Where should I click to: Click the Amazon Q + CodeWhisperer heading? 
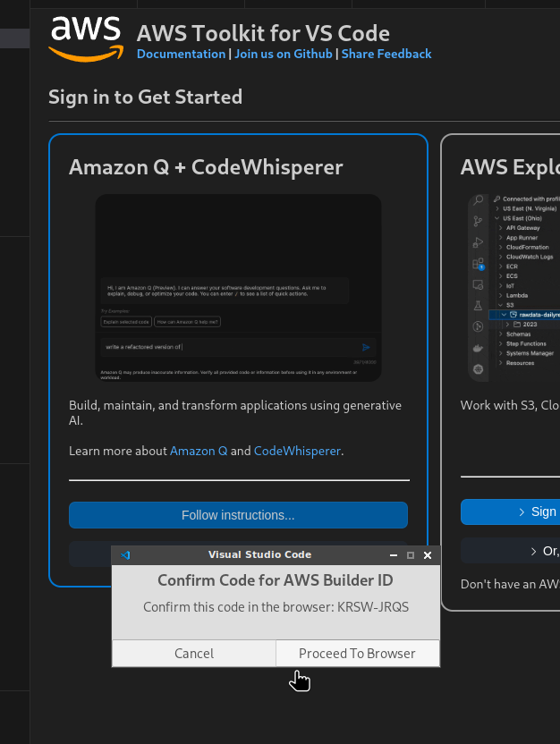pos(206,167)
